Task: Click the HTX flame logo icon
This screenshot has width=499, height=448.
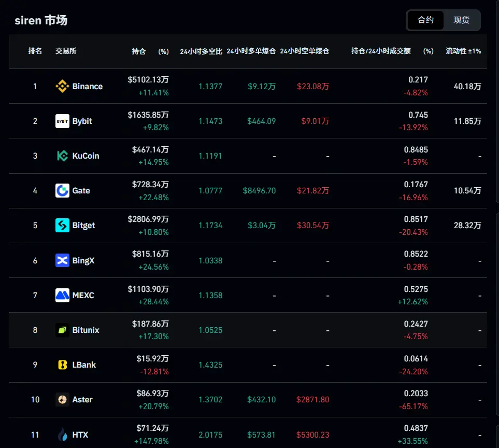Action: point(62,435)
